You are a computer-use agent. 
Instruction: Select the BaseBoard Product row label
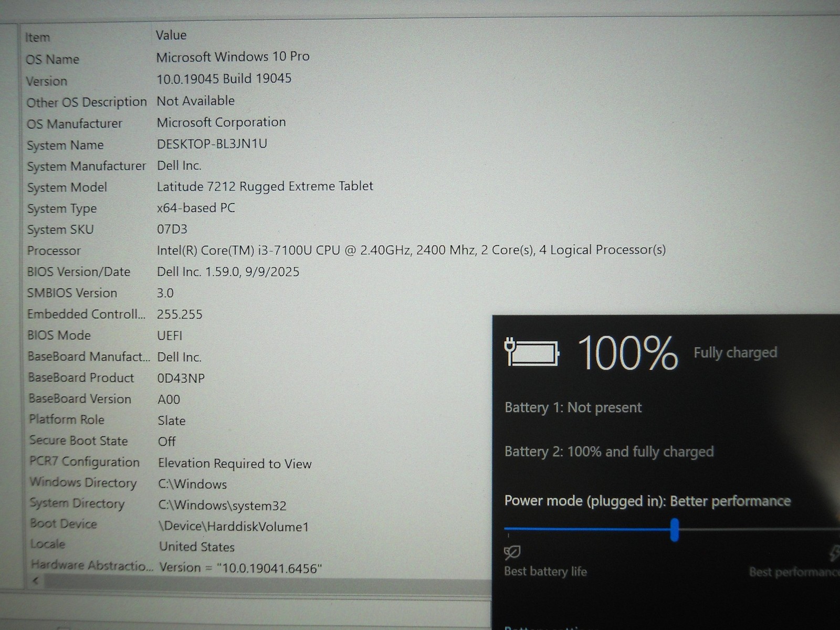[x=81, y=378]
